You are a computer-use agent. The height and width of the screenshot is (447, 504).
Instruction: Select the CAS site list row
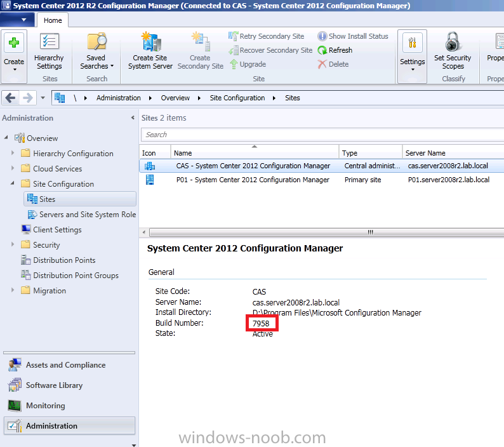[x=321, y=166]
